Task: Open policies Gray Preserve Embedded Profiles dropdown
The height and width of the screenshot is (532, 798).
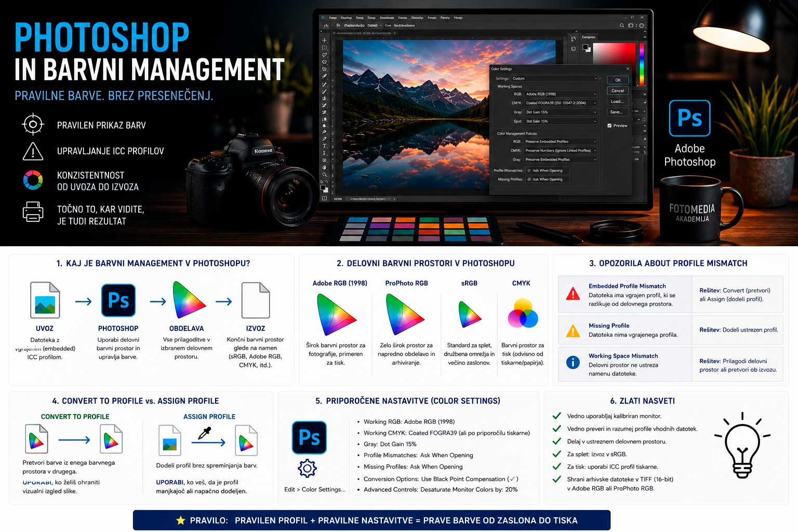Action: [x=561, y=159]
